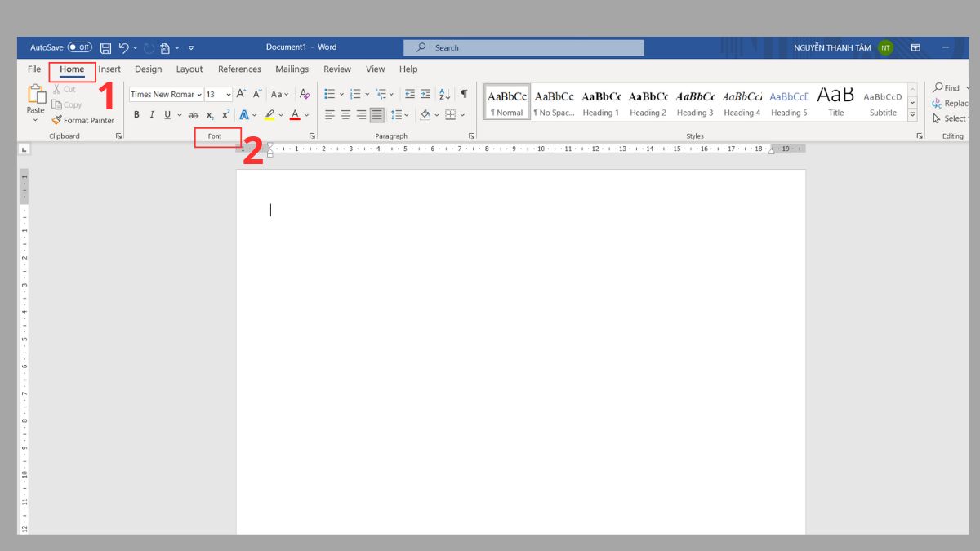980x551 pixels.
Task: Open the Design tab
Action: (148, 69)
